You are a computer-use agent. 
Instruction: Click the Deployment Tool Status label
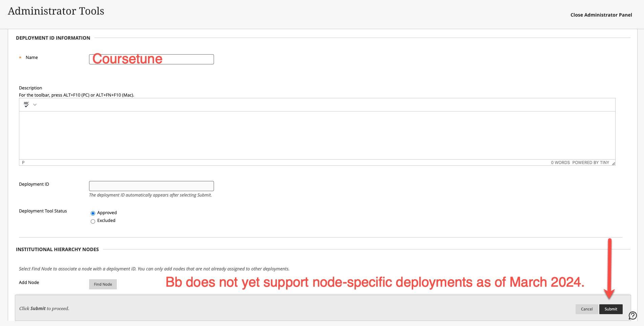click(x=43, y=211)
